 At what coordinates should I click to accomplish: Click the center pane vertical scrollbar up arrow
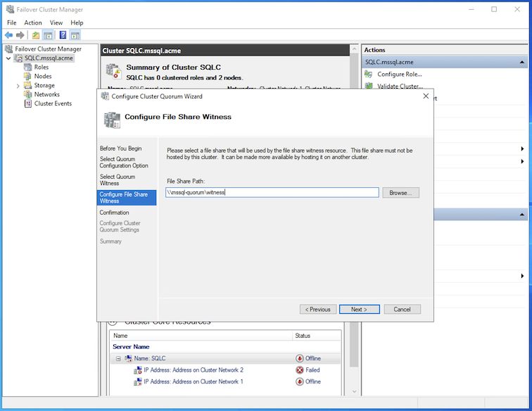click(354, 49)
